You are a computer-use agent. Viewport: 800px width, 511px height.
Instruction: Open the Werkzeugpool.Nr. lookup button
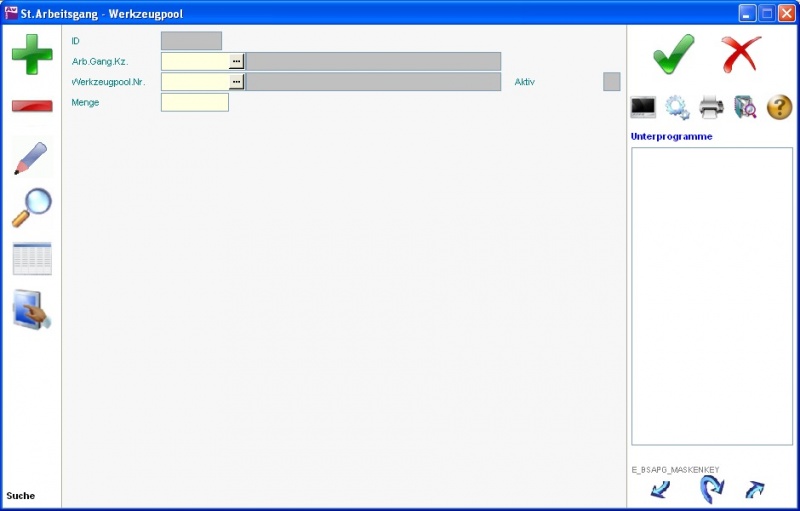pos(237,82)
